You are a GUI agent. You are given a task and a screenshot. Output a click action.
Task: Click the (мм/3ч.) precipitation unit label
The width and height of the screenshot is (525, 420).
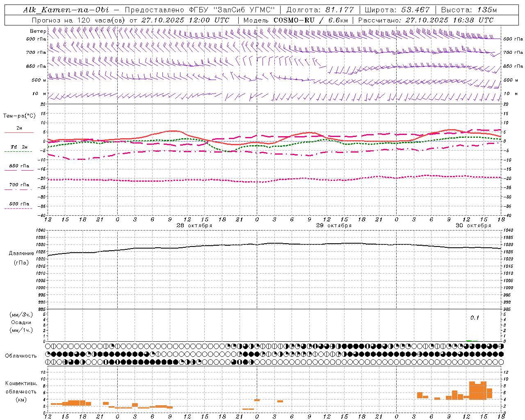coord(21,315)
